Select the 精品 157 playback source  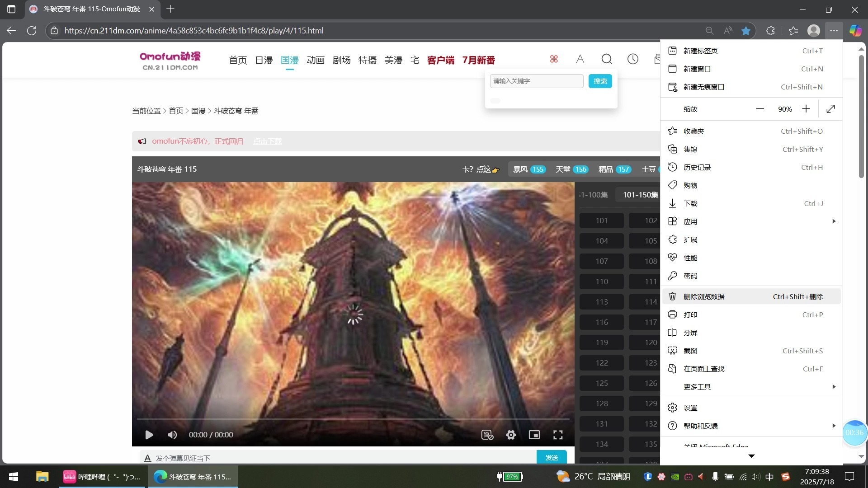(x=615, y=169)
